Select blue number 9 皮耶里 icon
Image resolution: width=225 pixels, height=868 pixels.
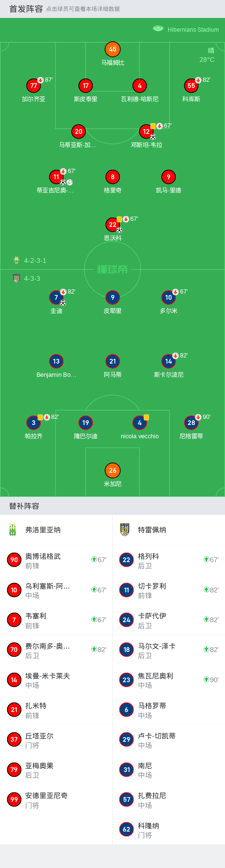click(113, 297)
